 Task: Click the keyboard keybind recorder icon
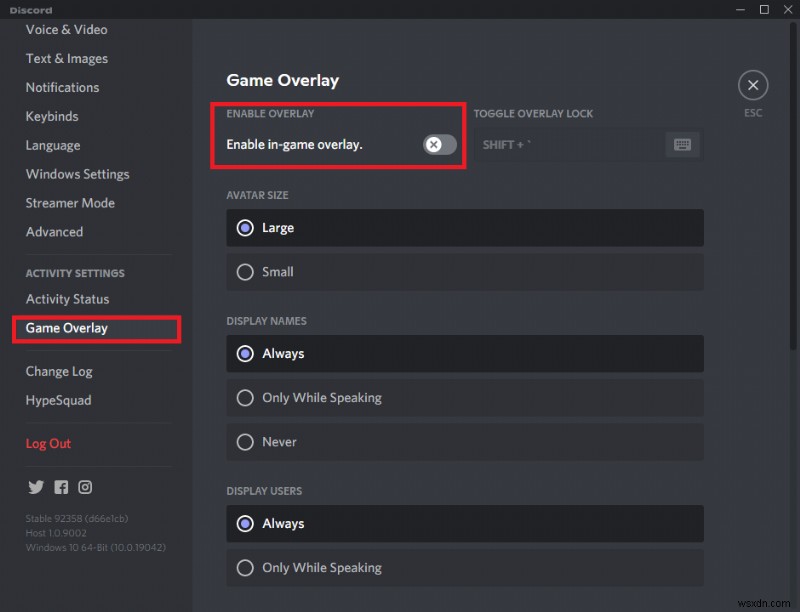tap(683, 145)
